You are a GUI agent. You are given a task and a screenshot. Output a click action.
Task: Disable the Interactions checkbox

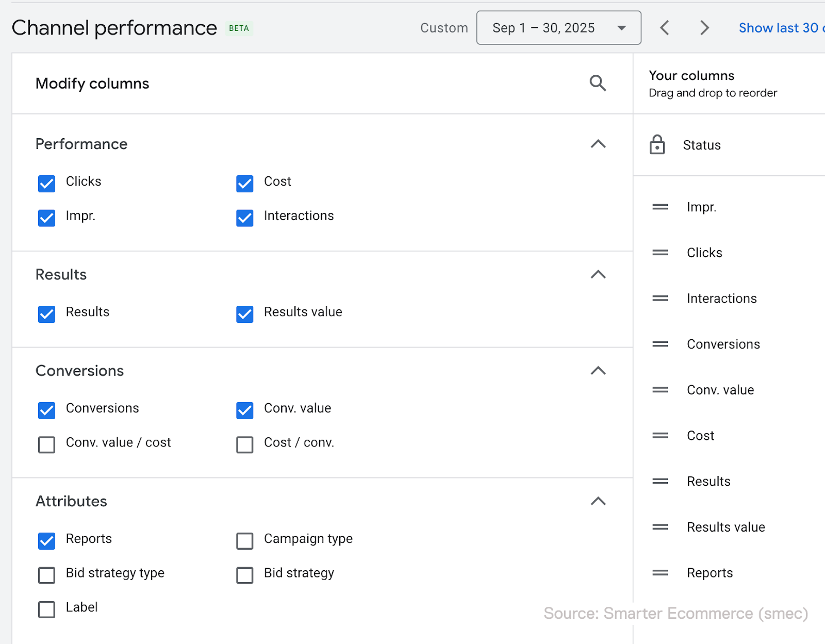pos(244,218)
